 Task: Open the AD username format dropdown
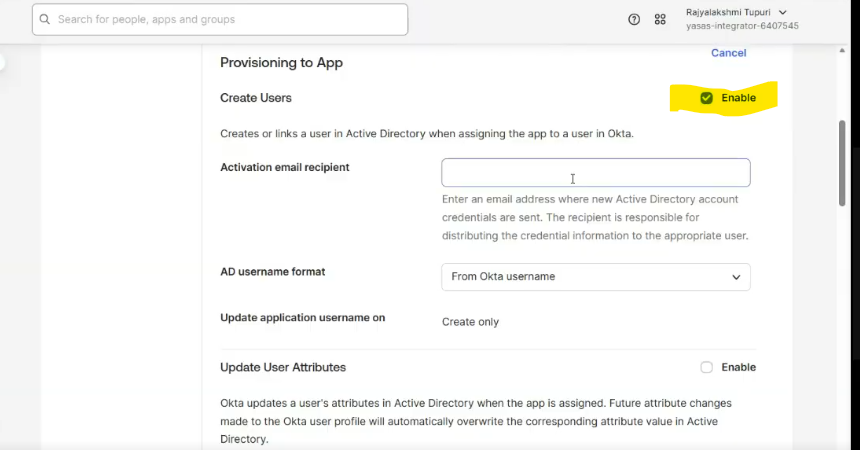(595, 276)
